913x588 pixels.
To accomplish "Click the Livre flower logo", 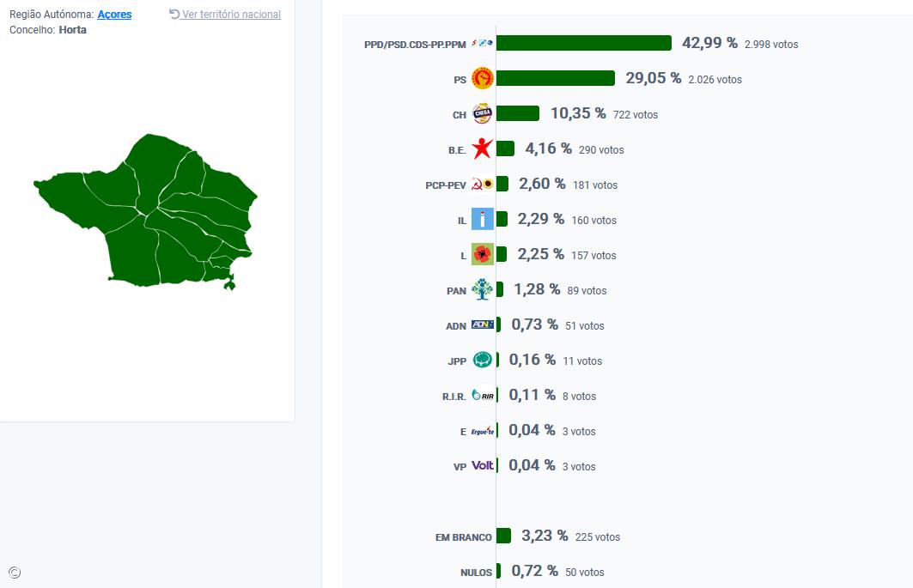I will pyautogui.click(x=483, y=254).
